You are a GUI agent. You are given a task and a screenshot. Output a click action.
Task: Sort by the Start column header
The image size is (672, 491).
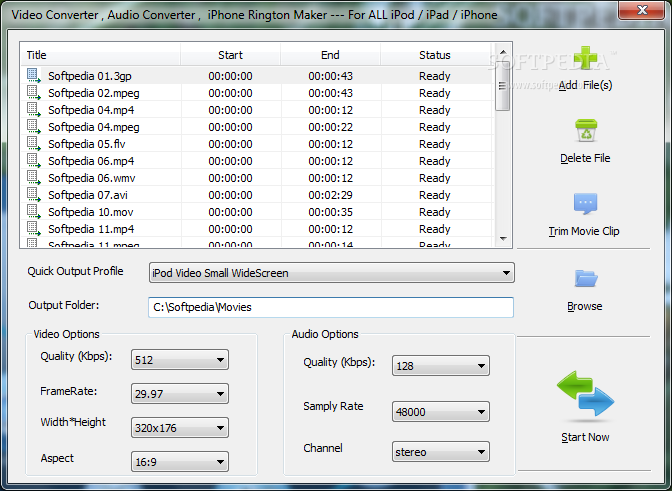click(230, 55)
